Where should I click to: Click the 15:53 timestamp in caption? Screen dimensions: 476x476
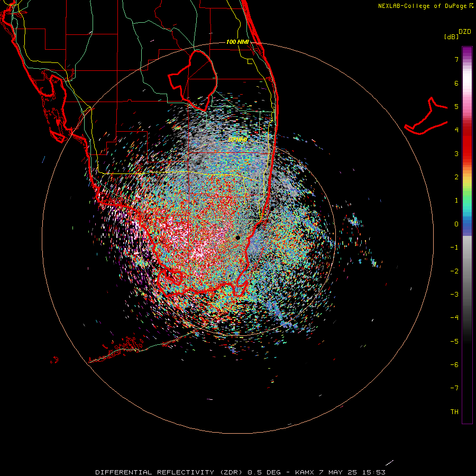(375, 472)
